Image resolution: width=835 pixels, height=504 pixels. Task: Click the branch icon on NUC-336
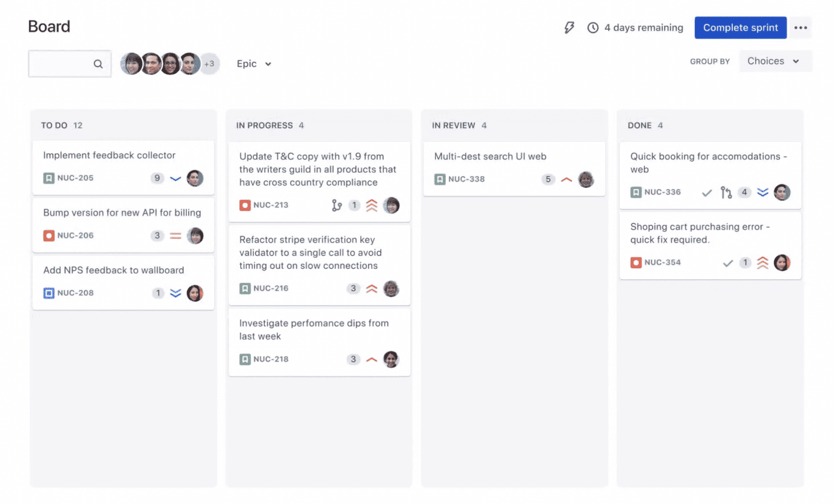pyautogui.click(x=726, y=192)
